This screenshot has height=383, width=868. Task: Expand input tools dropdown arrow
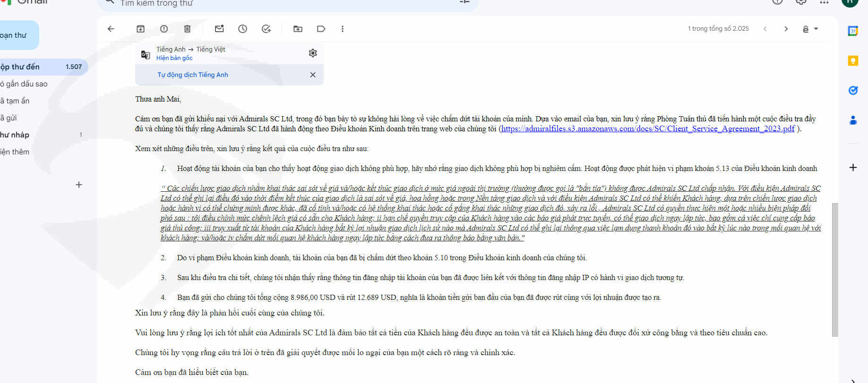pos(816,29)
